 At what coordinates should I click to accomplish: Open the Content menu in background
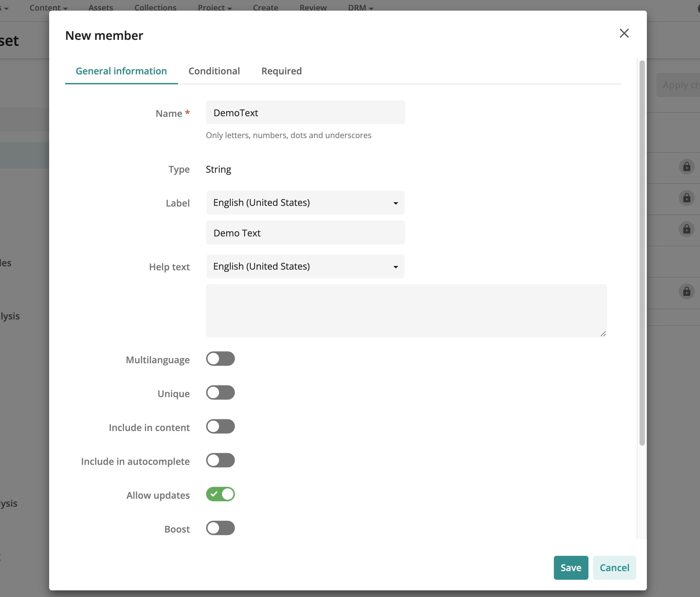click(x=49, y=7)
